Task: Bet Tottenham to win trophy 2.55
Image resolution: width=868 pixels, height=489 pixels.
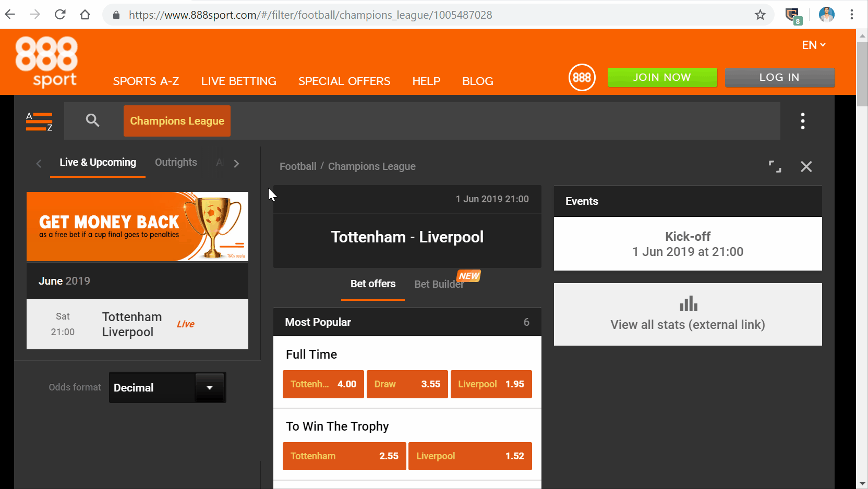Action: tap(344, 456)
